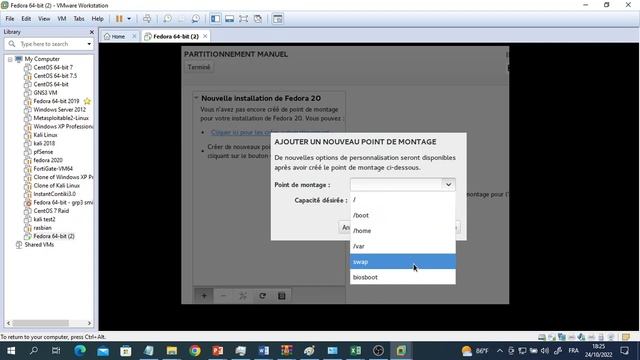640x360 pixels.
Task: Take a snapshot of this virtual machine
Action: point(167,19)
